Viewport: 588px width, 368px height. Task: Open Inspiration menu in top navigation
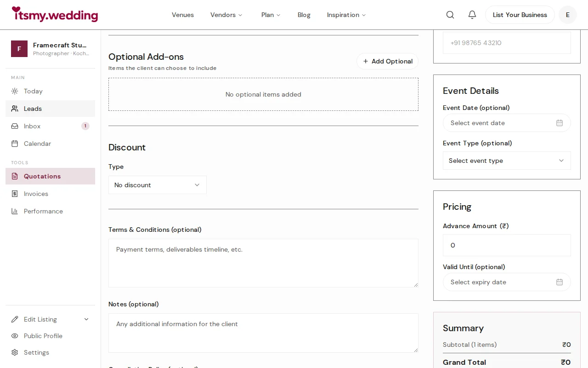[346, 15]
